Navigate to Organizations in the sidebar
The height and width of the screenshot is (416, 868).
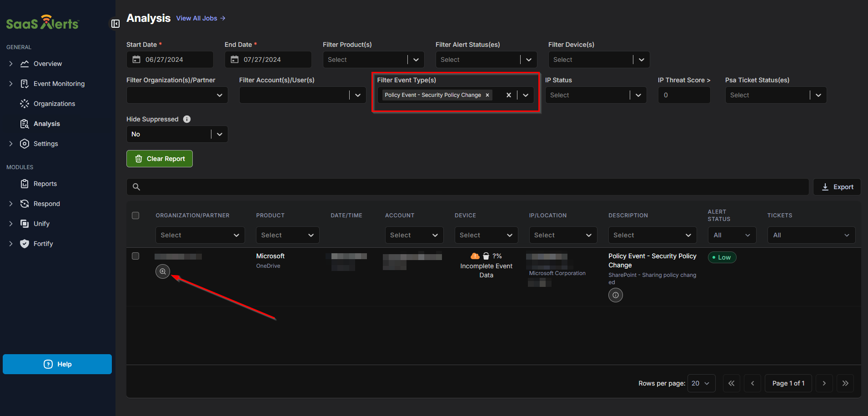(54, 104)
